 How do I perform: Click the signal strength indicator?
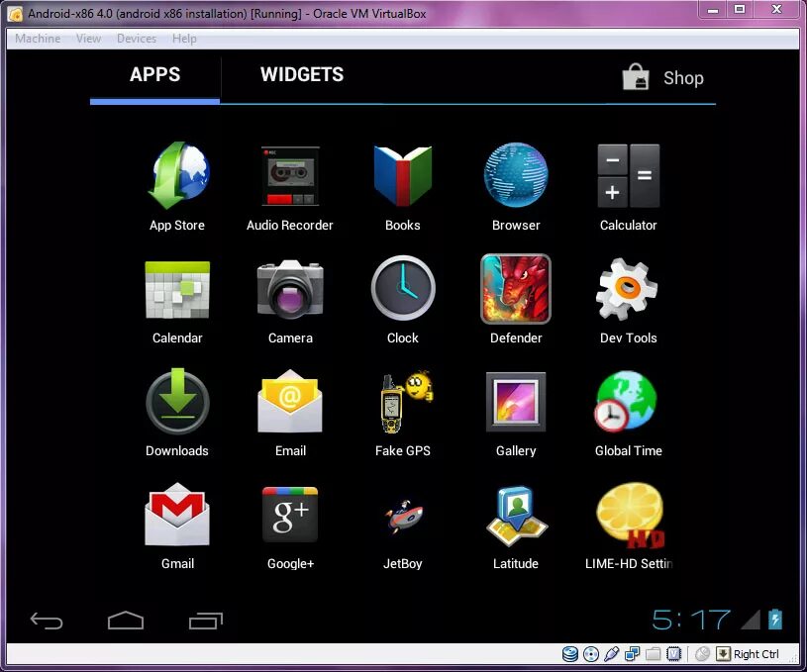(751, 620)
